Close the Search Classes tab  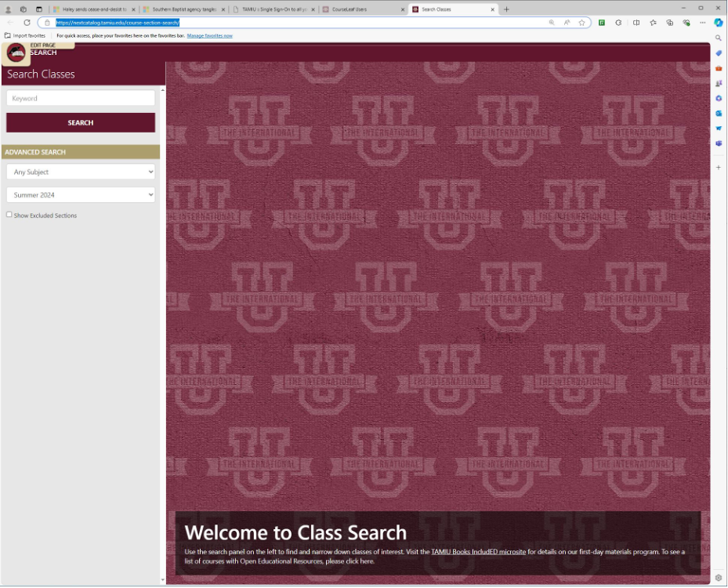point(493,9)
